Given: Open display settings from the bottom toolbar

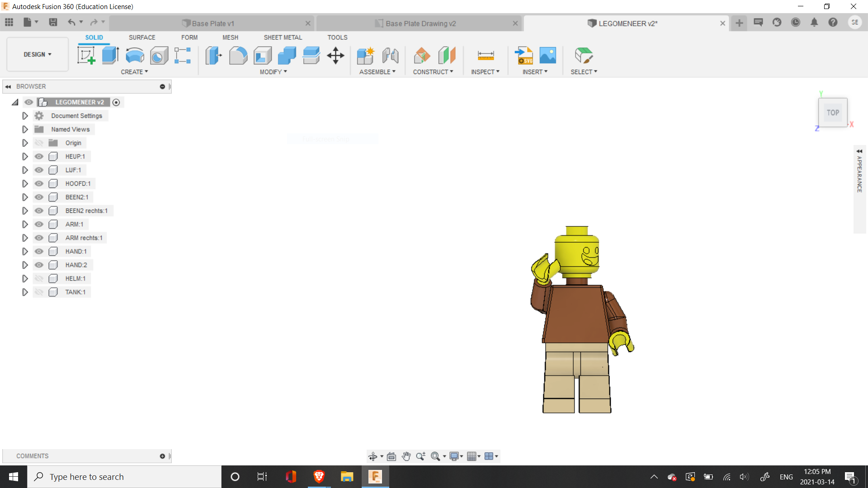Looking at the screenshot, I should pos(454,456).
